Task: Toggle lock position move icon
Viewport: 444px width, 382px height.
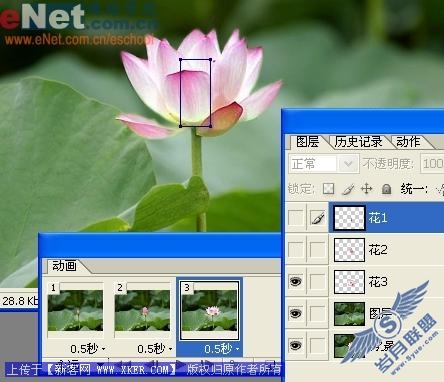Action: pyautogui.click(x=367, y=189)
